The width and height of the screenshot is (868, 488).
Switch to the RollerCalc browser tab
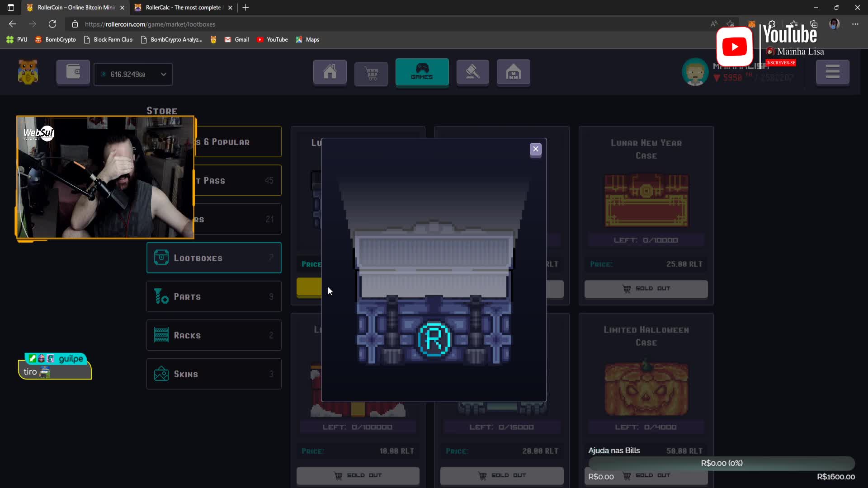[x=183, y=7]
